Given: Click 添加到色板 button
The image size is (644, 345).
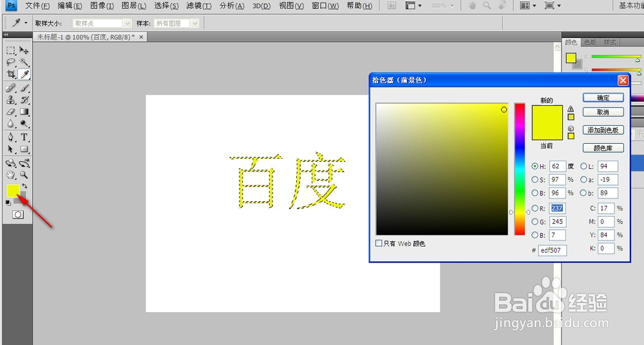Looking at the screenshot, I should (603, 130).
